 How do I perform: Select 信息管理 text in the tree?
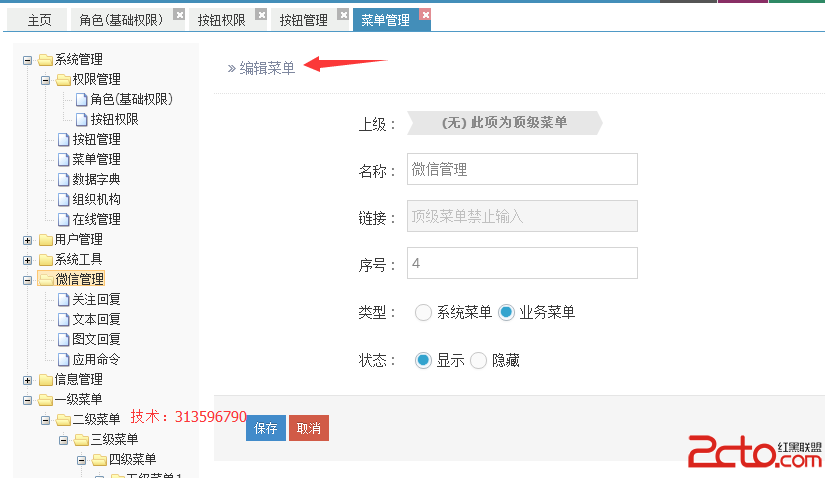pos(78,380)
